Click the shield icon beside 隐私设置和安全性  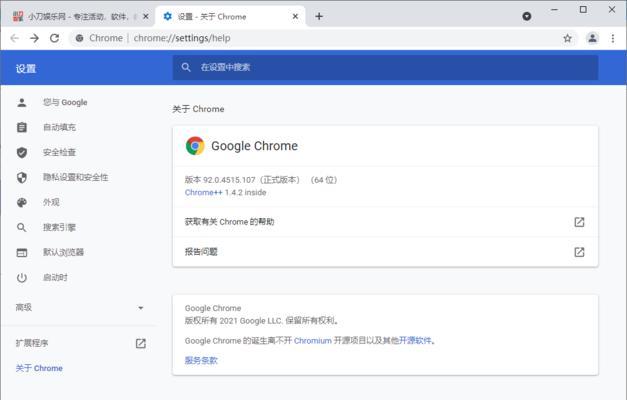[22, 178]
